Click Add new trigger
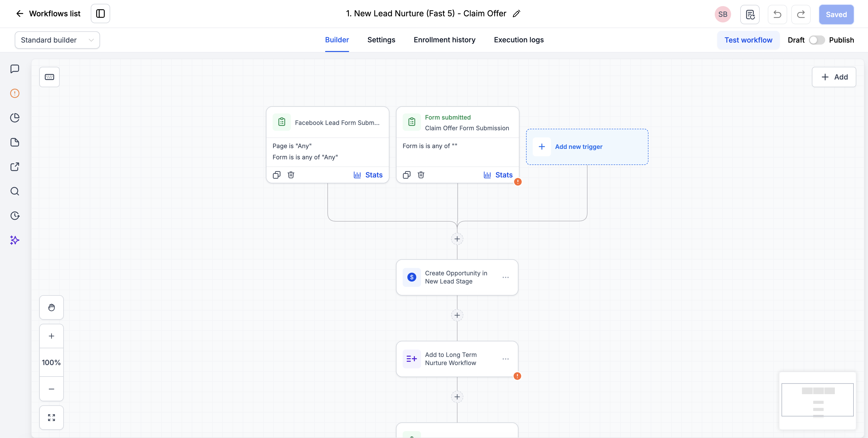This screenshot has height=438, width=868. click(587, 147)
